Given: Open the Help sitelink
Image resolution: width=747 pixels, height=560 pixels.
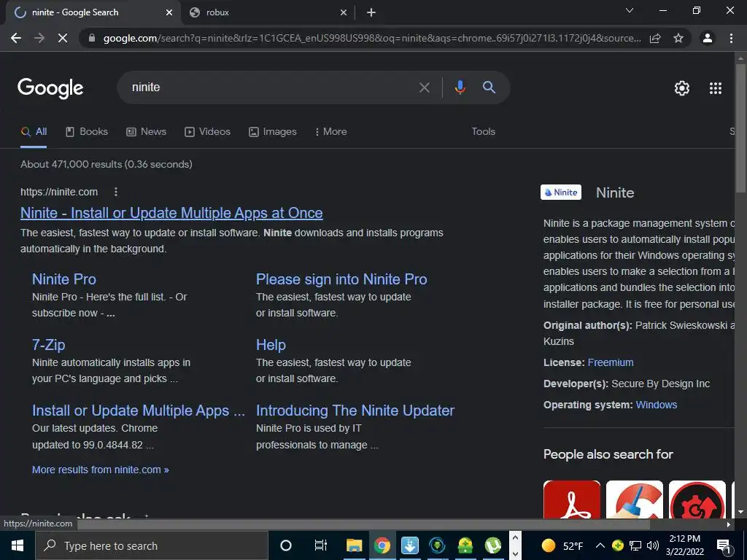Looking at the screenshot, I should [x=271, y=345].
